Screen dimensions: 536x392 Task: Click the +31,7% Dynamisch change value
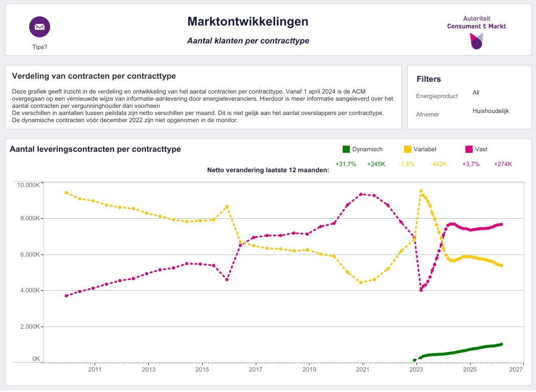coord(346,164)
